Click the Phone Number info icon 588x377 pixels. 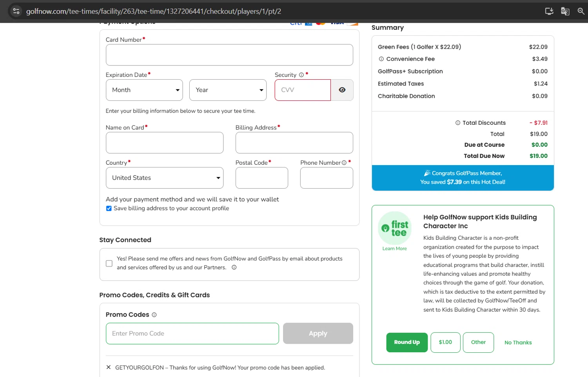click(344, 163)
